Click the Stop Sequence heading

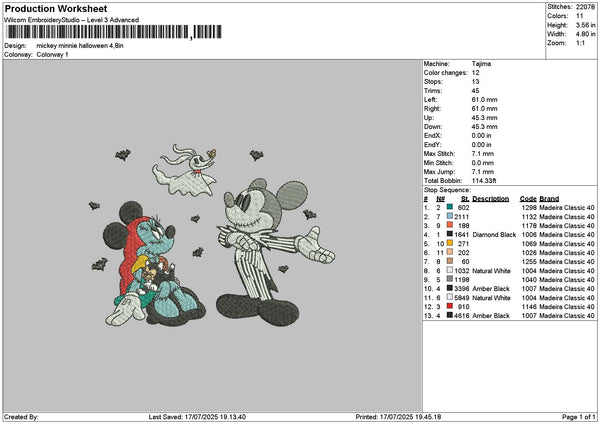(447, 190)
